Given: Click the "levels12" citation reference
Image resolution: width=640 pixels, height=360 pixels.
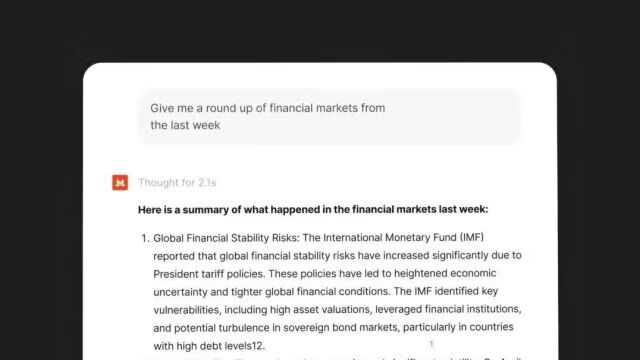Looking at the screenshot, I should (x=247, y=346).
